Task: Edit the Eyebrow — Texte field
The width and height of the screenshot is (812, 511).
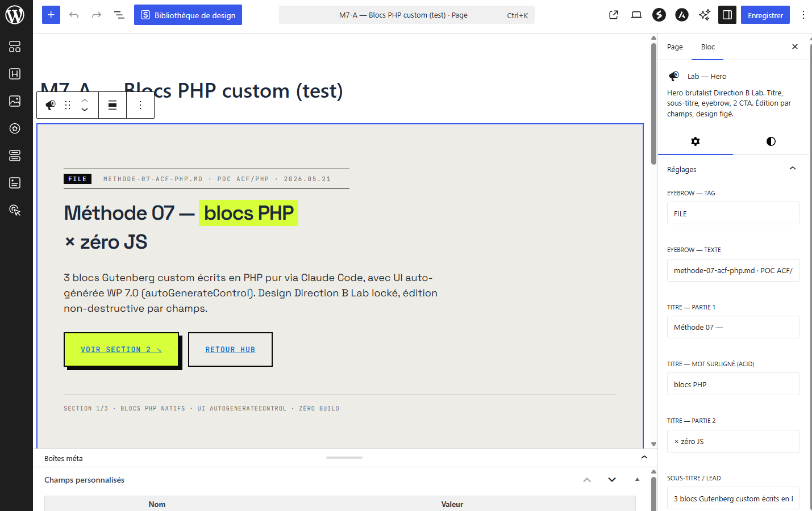Action: click(x=733, y=270)
